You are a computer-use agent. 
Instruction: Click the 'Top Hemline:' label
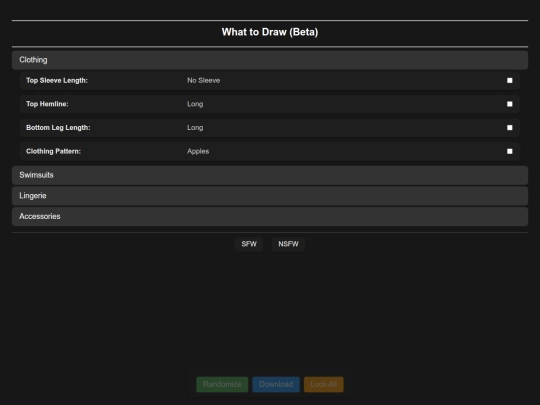click(47, 104)
